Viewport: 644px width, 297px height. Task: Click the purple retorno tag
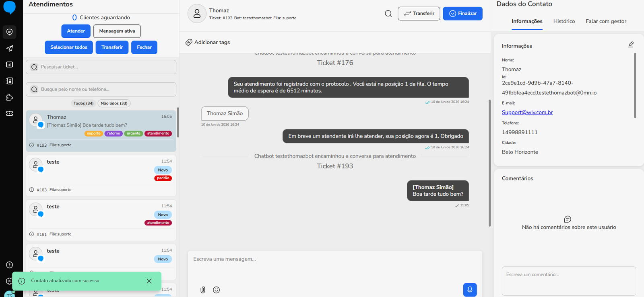[x=114, y=133]
